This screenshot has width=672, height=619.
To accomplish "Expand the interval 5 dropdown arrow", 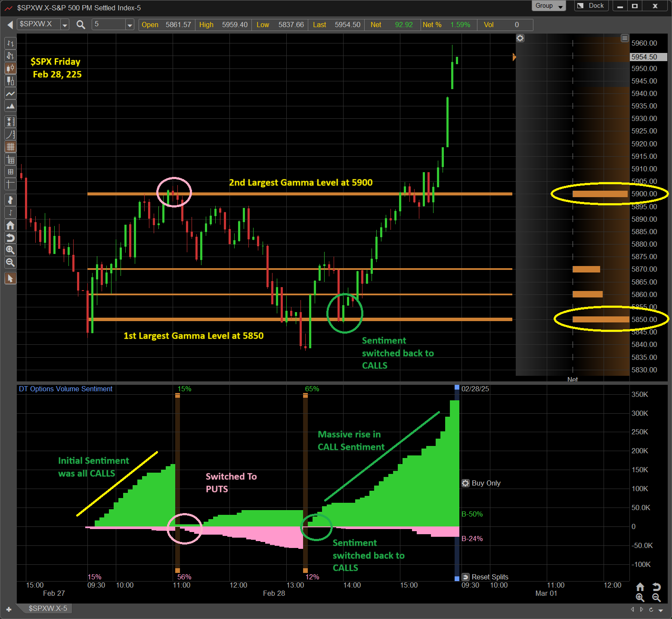I will [x=130, y=25].
